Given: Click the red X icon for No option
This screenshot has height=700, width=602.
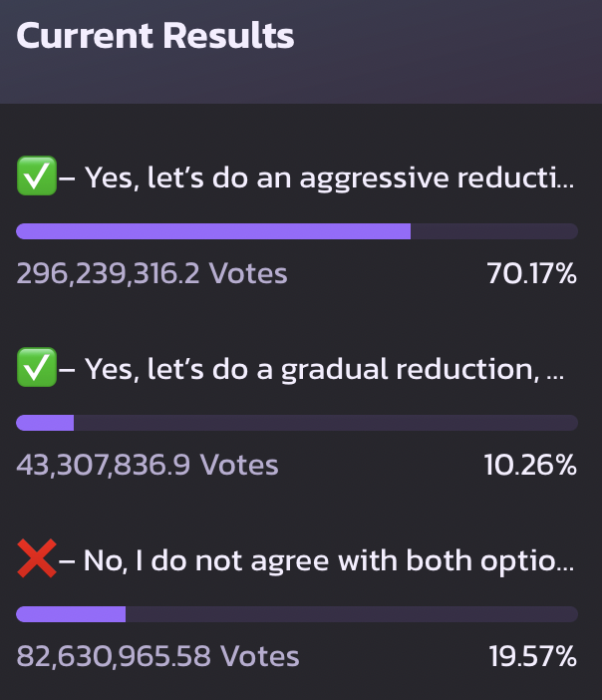Looking at the screenshot, I should [x=37, y=558].
